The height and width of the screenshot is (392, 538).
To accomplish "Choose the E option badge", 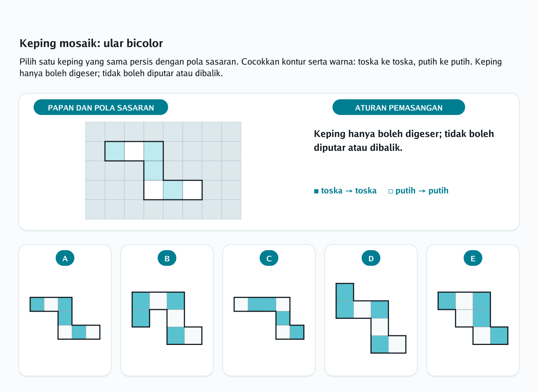I will click(x=473, y=258).
